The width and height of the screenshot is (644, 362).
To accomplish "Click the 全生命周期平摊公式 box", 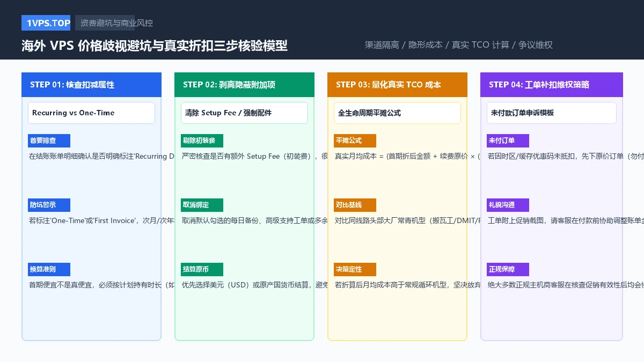I will click(x=397, y=113).
